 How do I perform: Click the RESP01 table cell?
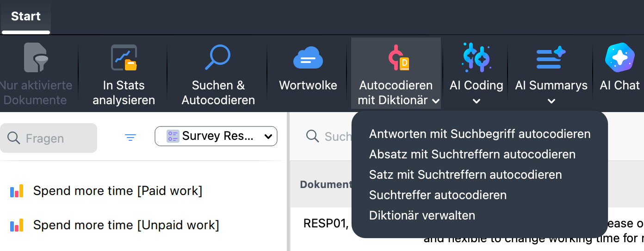click(325, 224)
